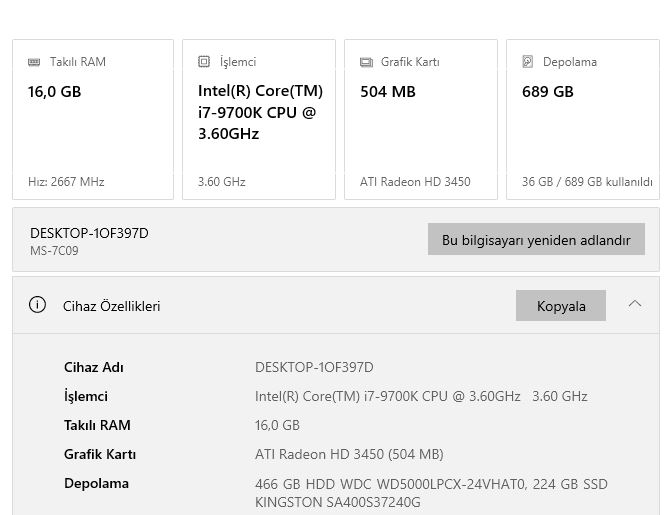Click the 36 GB / 689 GB kullanıldı text
The height and width of the screenshot is (515, 666).
tap(587, 182)
